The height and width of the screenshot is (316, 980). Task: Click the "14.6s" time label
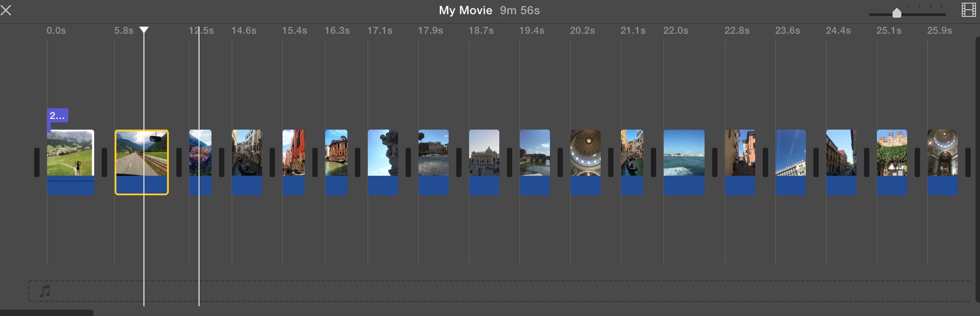click(244, 31)
